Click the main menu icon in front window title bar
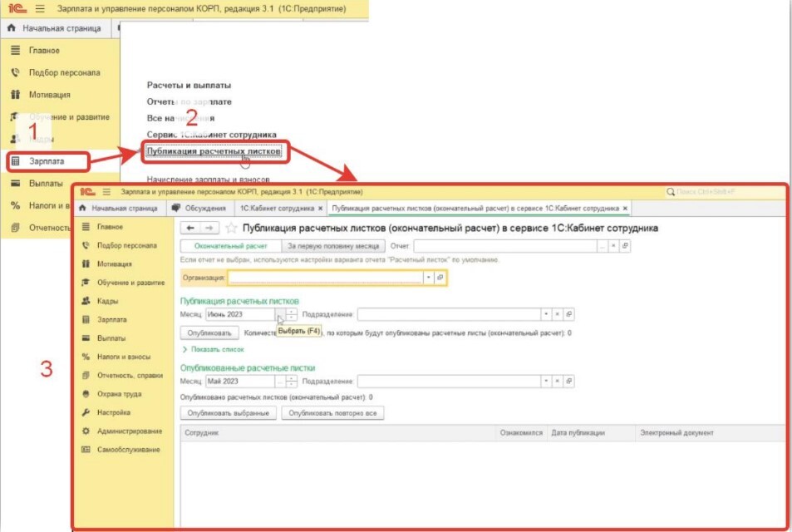The image size is (792, 532). coord(106,192)
